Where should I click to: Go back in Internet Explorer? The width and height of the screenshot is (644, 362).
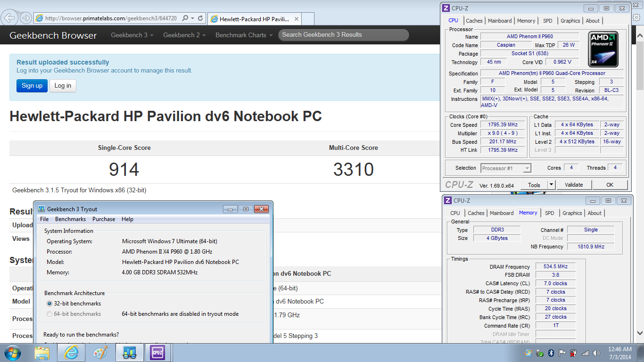(9, 18)
